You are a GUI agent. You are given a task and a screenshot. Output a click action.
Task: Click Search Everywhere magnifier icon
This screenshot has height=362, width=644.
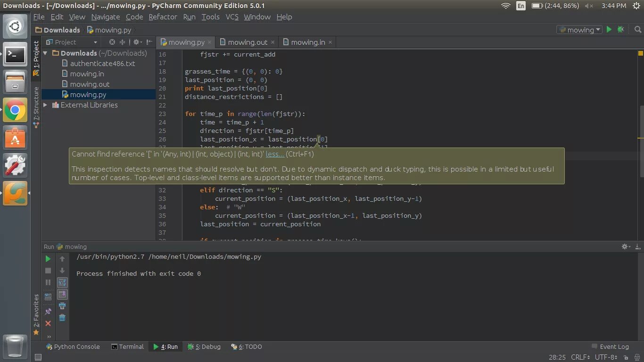(637, 30)
